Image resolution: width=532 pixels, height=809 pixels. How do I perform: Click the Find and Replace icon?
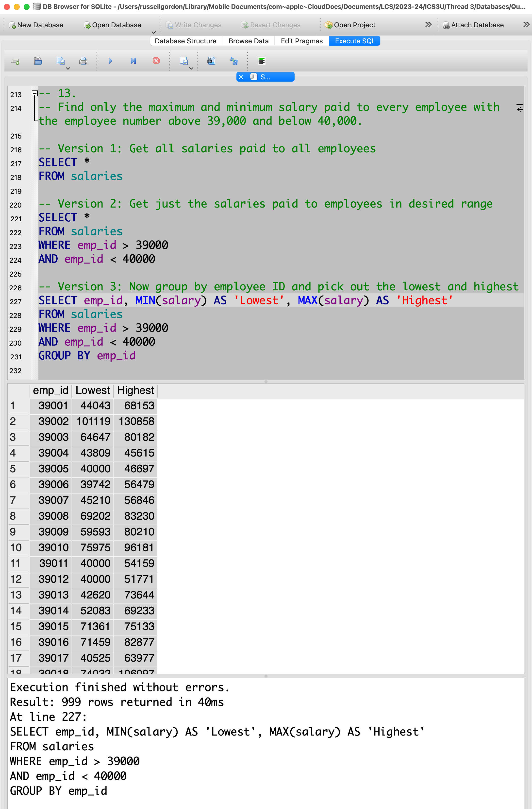[x=234, y=61]
